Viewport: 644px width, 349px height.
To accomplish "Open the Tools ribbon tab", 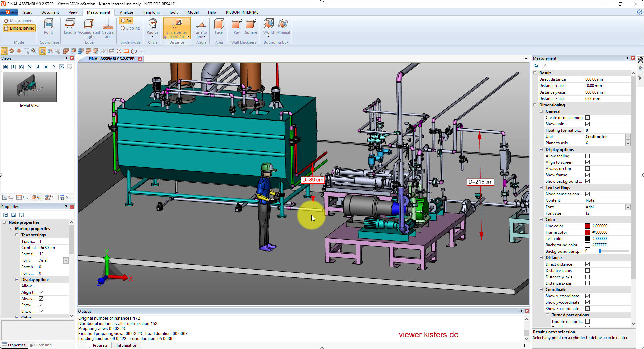I will click(173, 12).
